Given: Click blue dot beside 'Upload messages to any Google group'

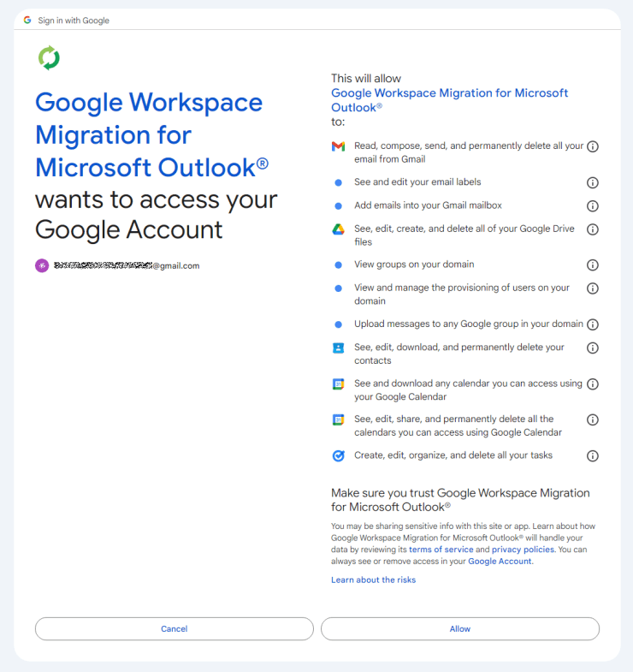Looking at the screenshot, I should tap(339, 324).
